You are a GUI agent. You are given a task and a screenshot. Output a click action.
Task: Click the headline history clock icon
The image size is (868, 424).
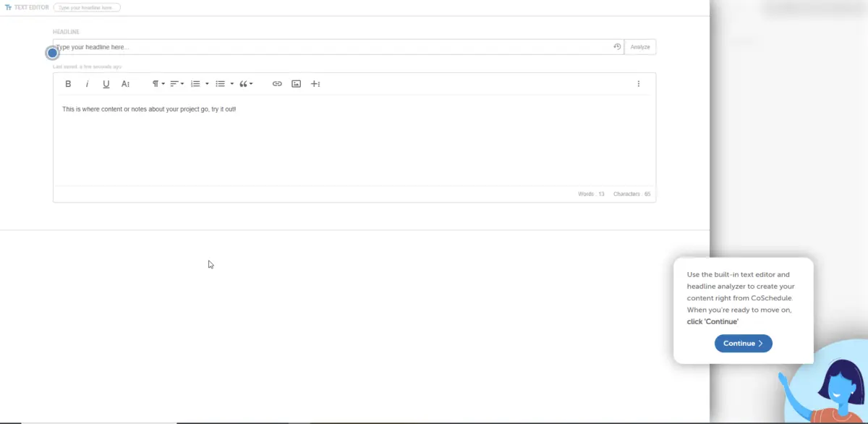pos(617,47)
